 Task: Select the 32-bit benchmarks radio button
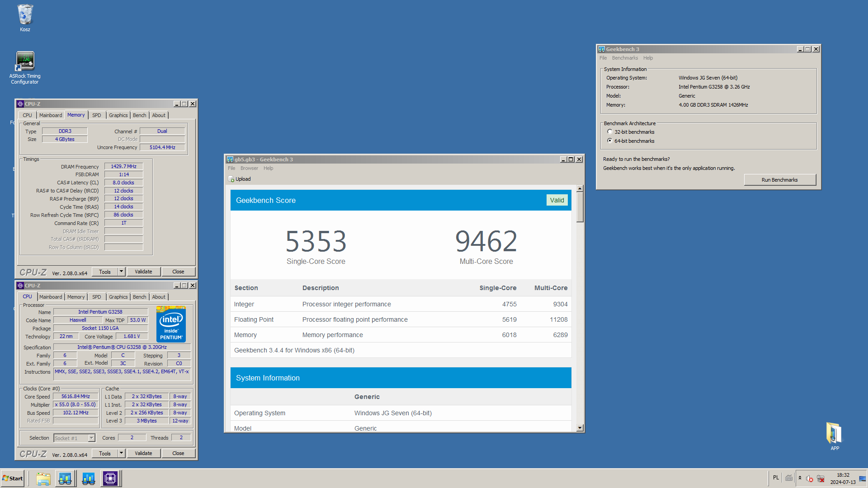pyautogui.click(x=610, y=132)
